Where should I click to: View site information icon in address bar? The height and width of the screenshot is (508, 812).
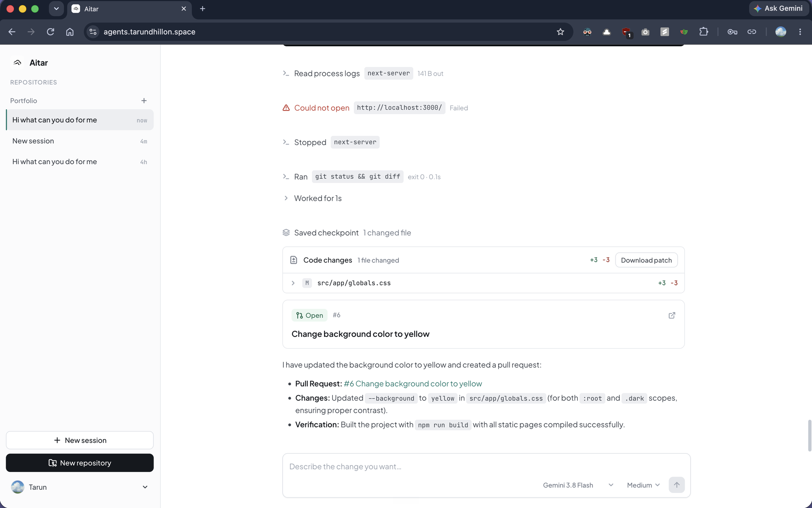pyautogui.click(x=93, y=32)
